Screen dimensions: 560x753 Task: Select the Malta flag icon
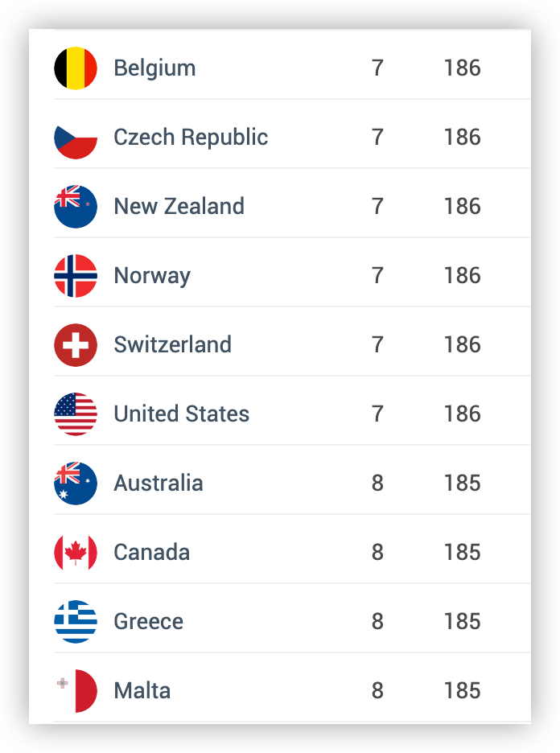click(76, 690)
